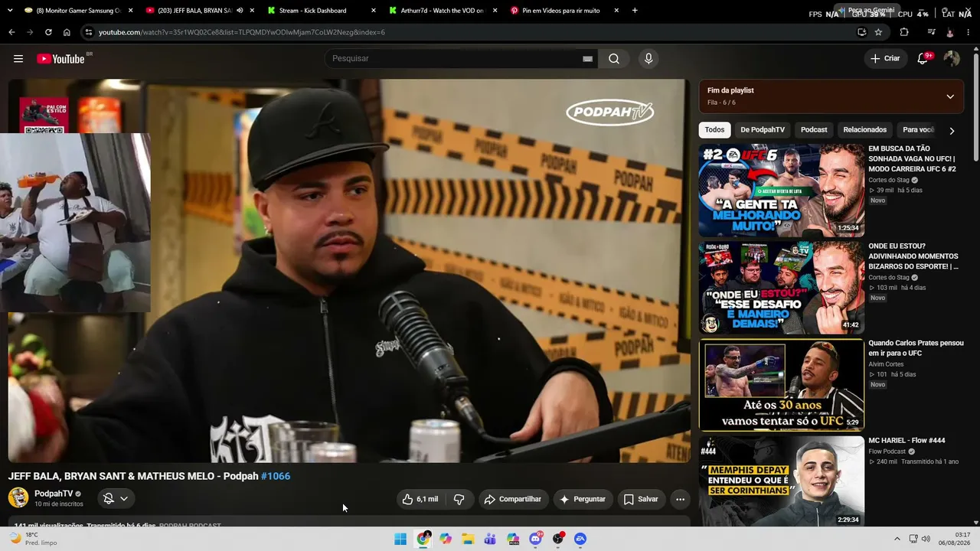Open the account avatar menu
The image size is (980, 551).
(952, 59)
